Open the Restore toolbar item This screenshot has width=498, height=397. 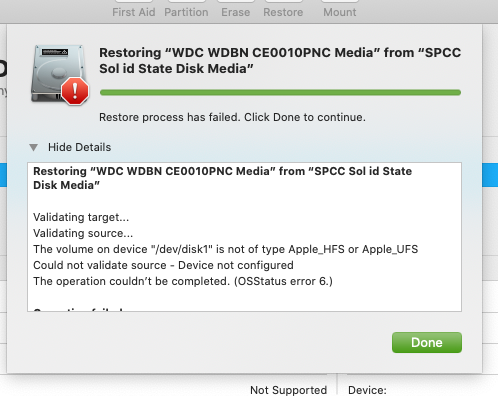click(283, 12)
